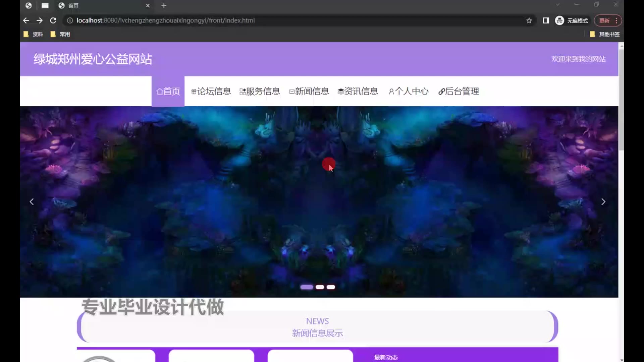Click the 新闻信息展示 section heading
The width and height of the screenshot is (644, 362).
click(317, 333)
